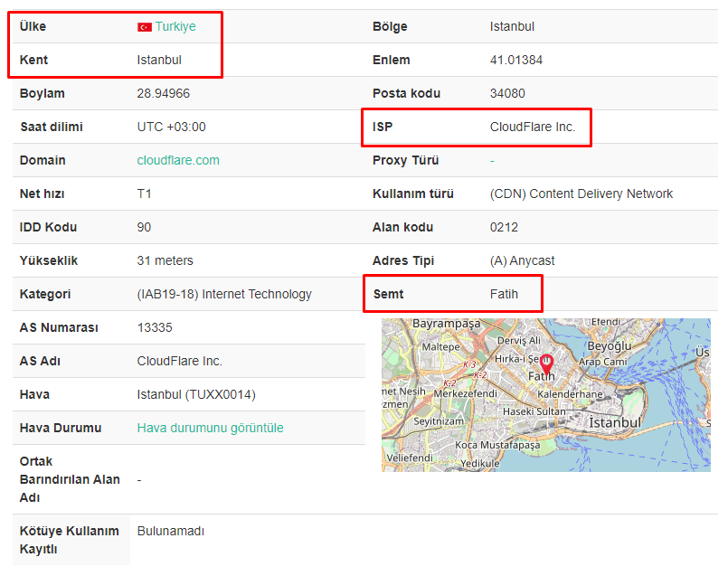Open the cloudflare.com domain link
Image resolution: width=728 pixels, height=576 pixels.
(178, 160)
